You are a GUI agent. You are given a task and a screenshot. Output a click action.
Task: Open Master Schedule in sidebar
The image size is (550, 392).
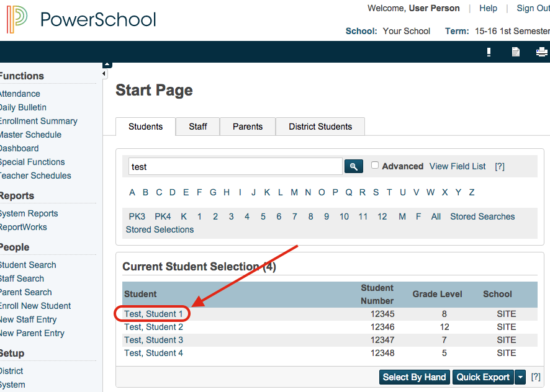[x=30, y=135]
